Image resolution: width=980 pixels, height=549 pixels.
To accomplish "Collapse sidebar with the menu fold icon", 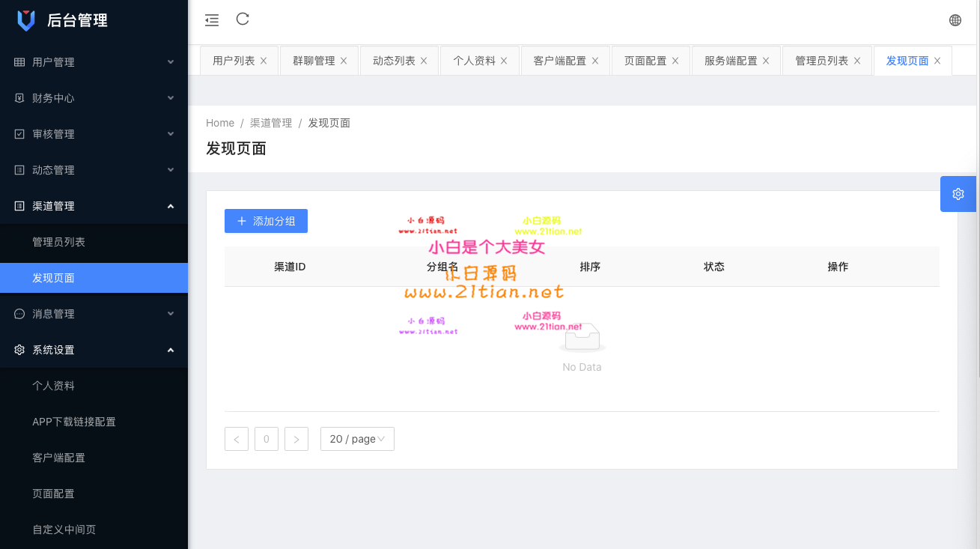I will [x=212, y=20].
